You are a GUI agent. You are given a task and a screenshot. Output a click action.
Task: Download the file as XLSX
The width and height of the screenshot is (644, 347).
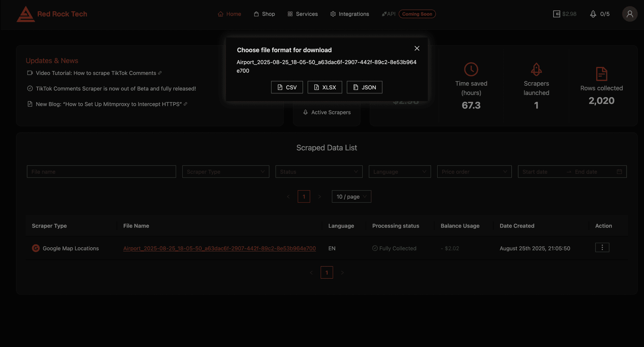pos(325,87)
